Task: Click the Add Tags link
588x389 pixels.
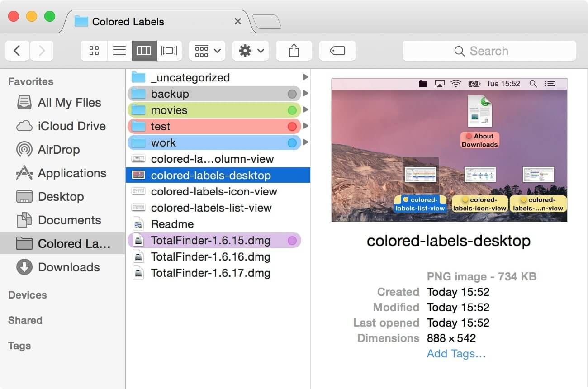Action: 456,354
